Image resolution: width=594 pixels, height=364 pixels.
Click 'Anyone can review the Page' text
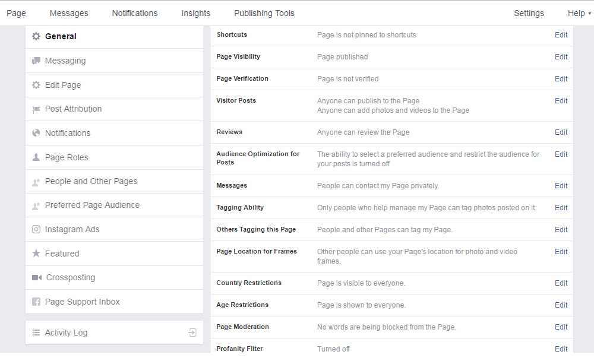(364, 132)
